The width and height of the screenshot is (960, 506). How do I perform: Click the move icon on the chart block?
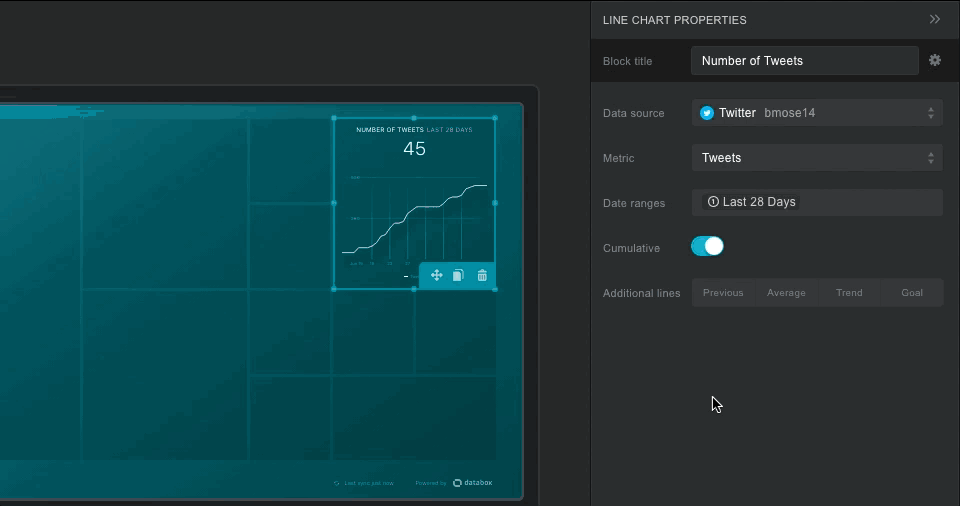437,276
